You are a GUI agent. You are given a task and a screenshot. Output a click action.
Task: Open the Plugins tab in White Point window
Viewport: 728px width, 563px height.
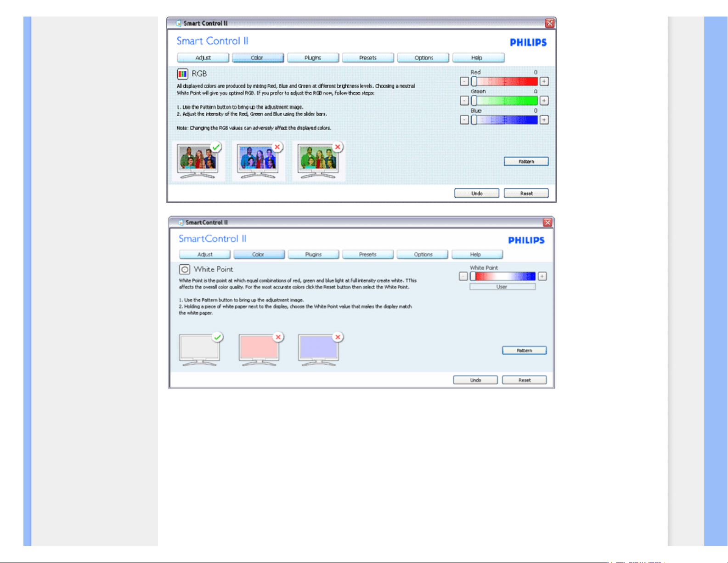tap(314, 255)
